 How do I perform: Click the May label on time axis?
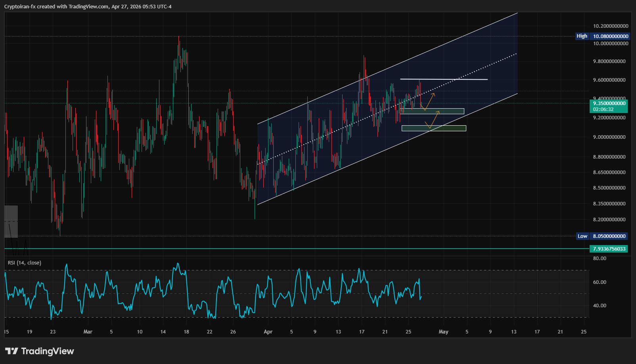click(443, 332)
